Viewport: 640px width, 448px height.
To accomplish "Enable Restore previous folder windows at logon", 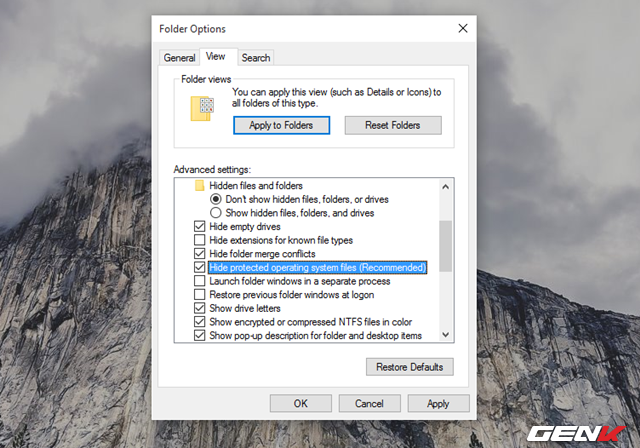I will coord(200,295).
